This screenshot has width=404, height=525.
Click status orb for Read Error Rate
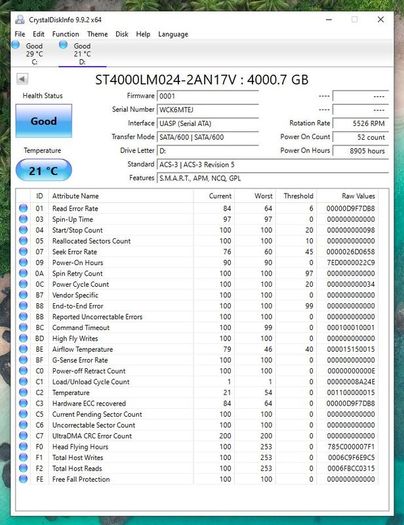(23, 208)
